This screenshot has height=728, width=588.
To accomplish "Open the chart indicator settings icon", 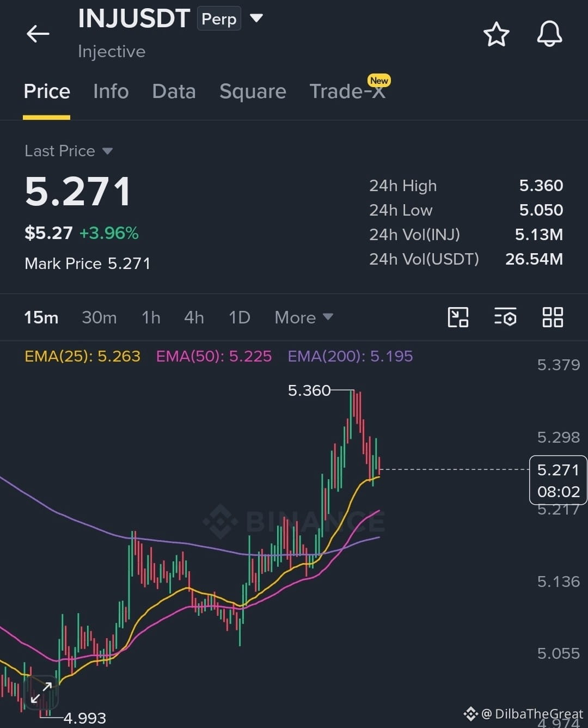I will tap(505, 317).
